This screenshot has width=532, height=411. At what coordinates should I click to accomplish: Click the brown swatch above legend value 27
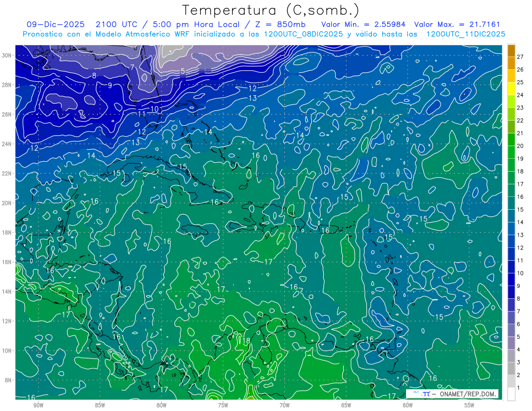point(511,50)
